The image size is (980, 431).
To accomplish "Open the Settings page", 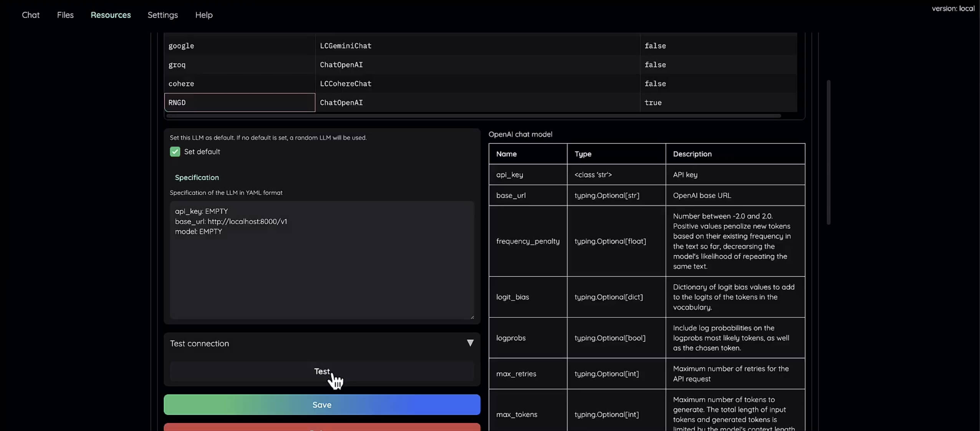I will click(x=162, y=15).
